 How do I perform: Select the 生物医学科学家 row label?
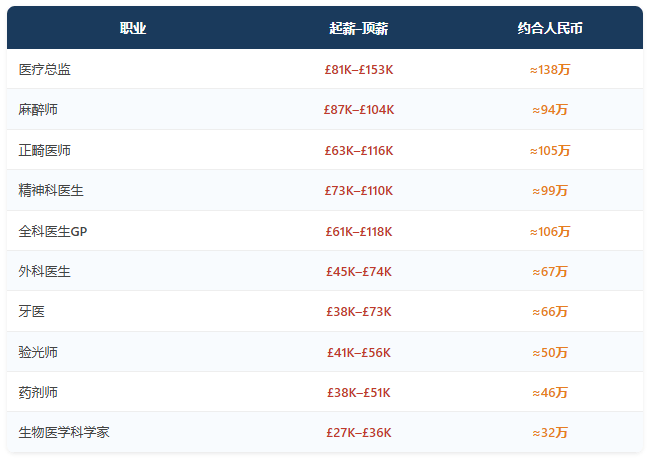tap(64, 433)
